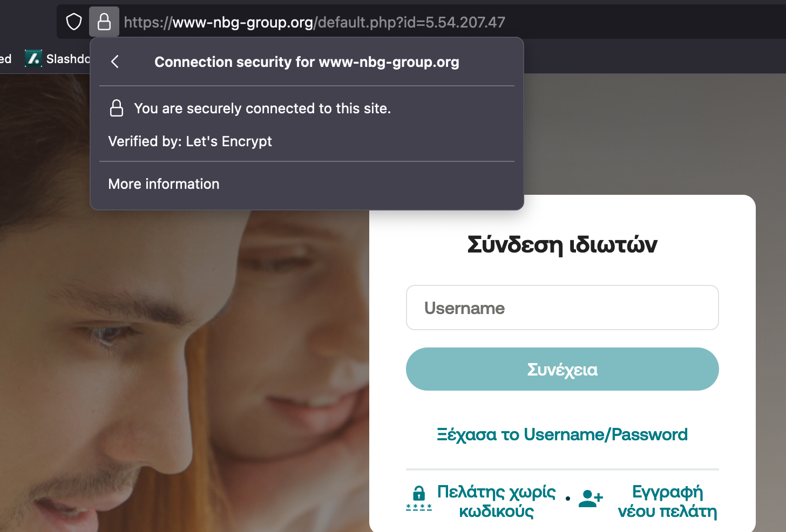This screenshot has width=786, height=532.
Task: Click the lock icon beside securely connected text
Action: coord(117,108)
